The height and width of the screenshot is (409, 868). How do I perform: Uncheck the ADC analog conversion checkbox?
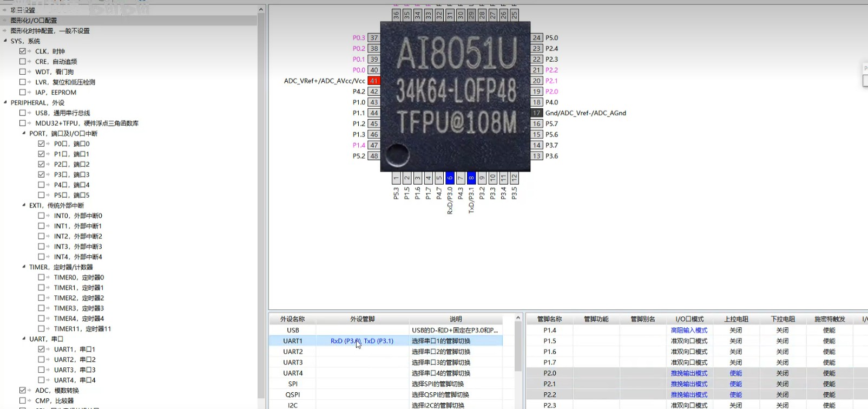pyautogui.click(x=23, y=390)
